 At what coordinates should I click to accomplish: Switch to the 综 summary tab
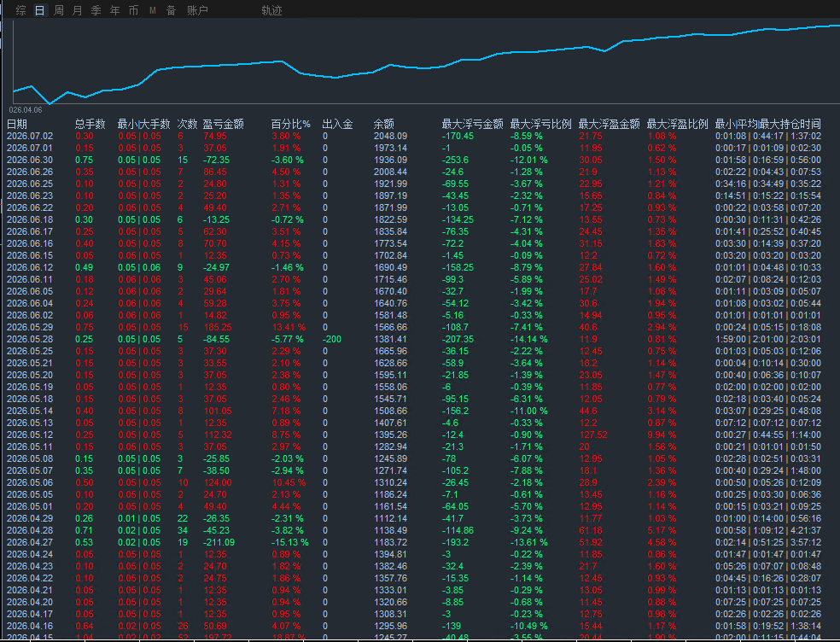(20, 10)
